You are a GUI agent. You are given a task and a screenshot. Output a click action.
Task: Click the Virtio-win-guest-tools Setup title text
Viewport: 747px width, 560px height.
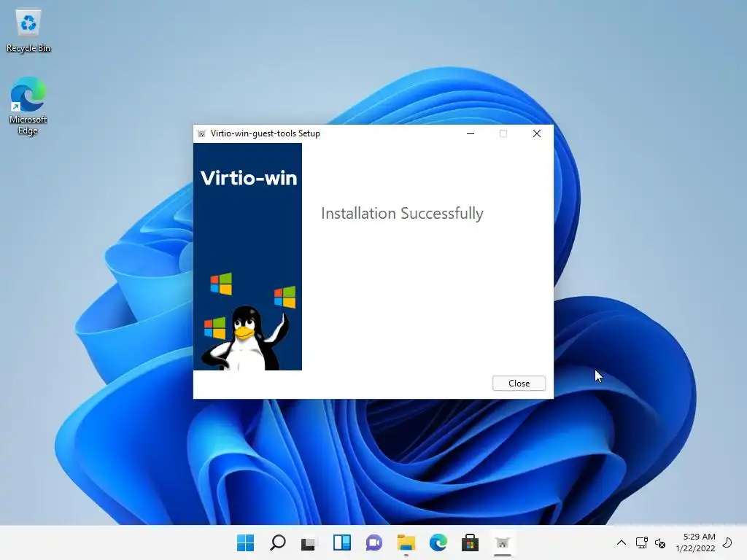[266, 134]
